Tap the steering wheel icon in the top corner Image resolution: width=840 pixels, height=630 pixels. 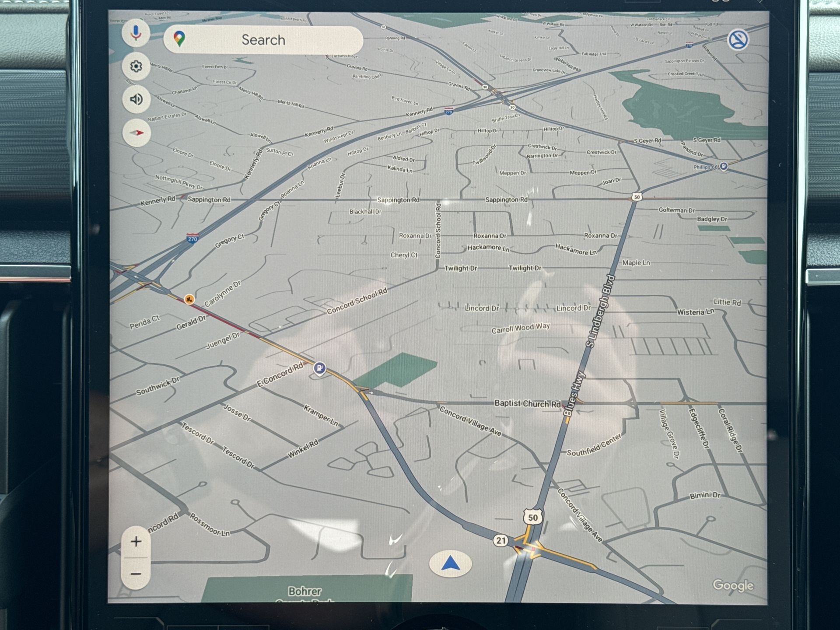tap(738, 40)
